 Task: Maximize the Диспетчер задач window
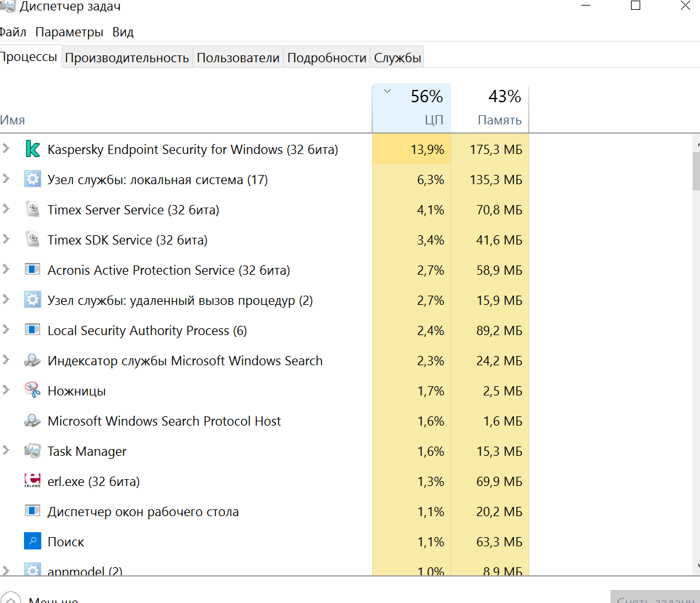coord(635,6)
